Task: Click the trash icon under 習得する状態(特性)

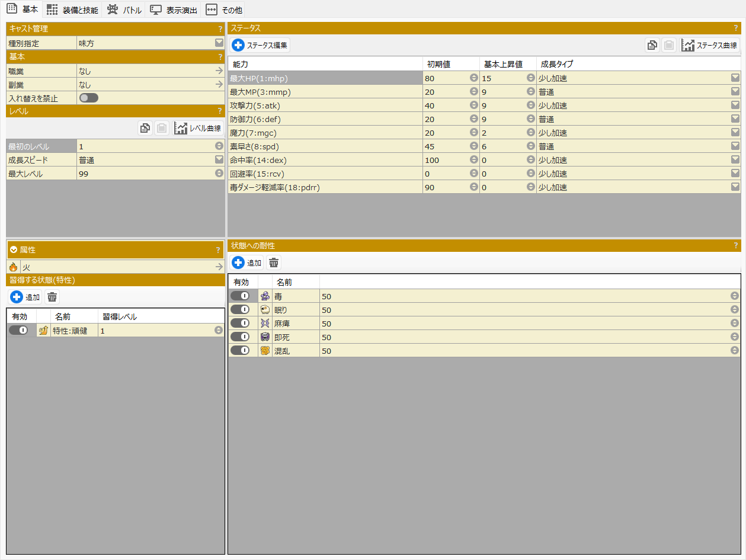Action: [52, 297]
